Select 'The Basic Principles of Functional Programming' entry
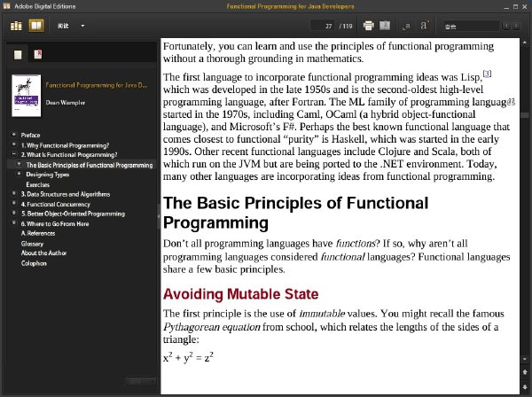The image size is (532, 397). click(90, 165)
